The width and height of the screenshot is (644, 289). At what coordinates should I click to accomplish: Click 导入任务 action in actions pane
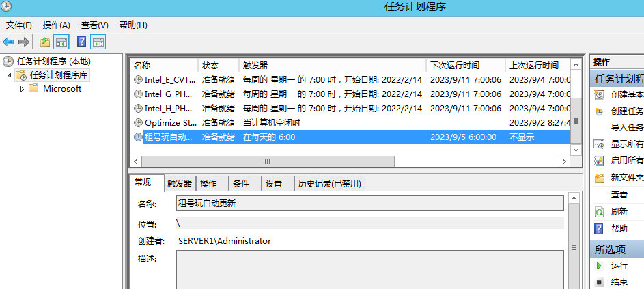tap(627, 128)
